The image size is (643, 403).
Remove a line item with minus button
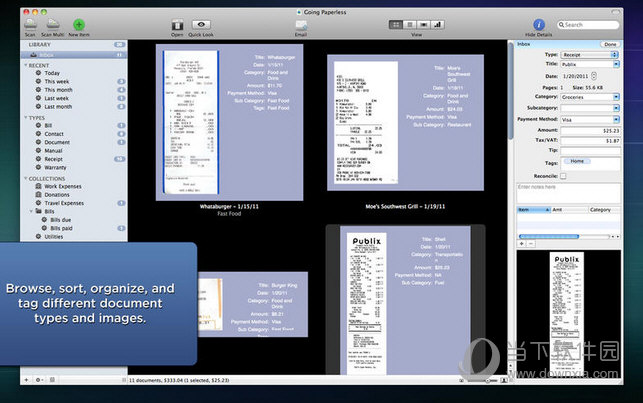click(x=531, y=244)
